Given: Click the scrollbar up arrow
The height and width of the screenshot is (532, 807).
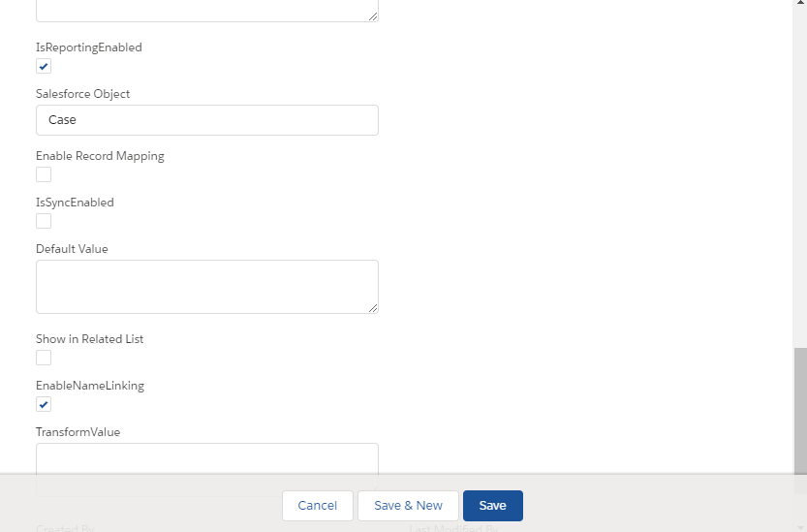Looking at the screenshot, I should pos(800,2).
